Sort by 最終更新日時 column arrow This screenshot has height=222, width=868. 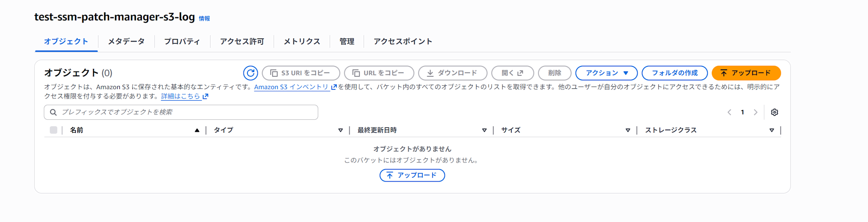(484, 130)
